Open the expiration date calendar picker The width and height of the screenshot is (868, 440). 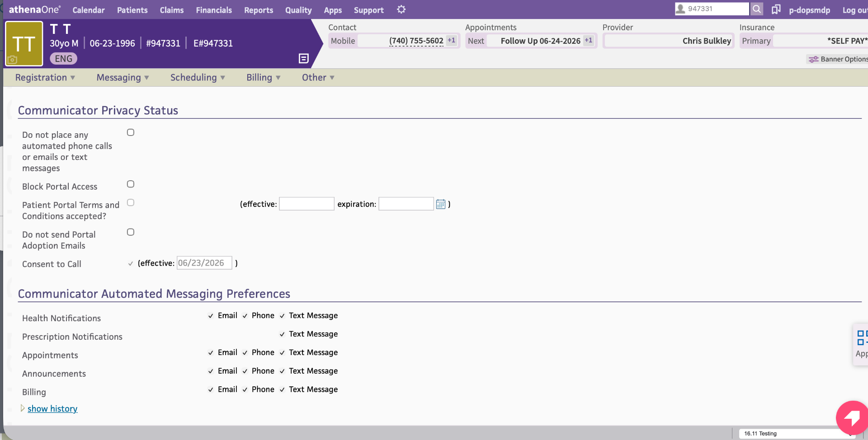pyautogui.click(x=441, y=204)
